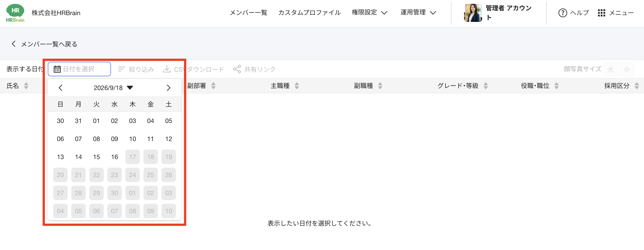Go to previous month in calendar
The image size is (644, 250).
pyautogui.click(x=60, y=88)
